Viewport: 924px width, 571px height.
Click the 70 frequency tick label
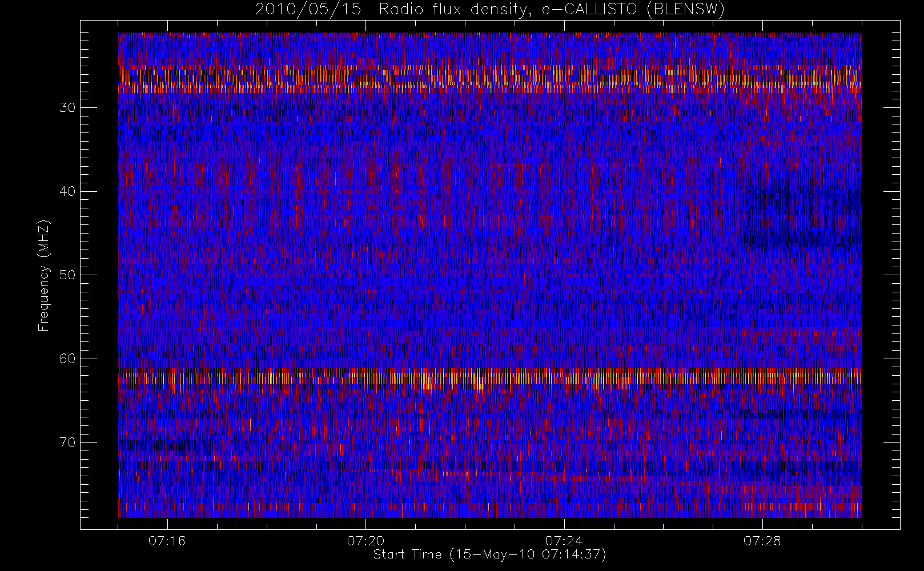[67, 443]
